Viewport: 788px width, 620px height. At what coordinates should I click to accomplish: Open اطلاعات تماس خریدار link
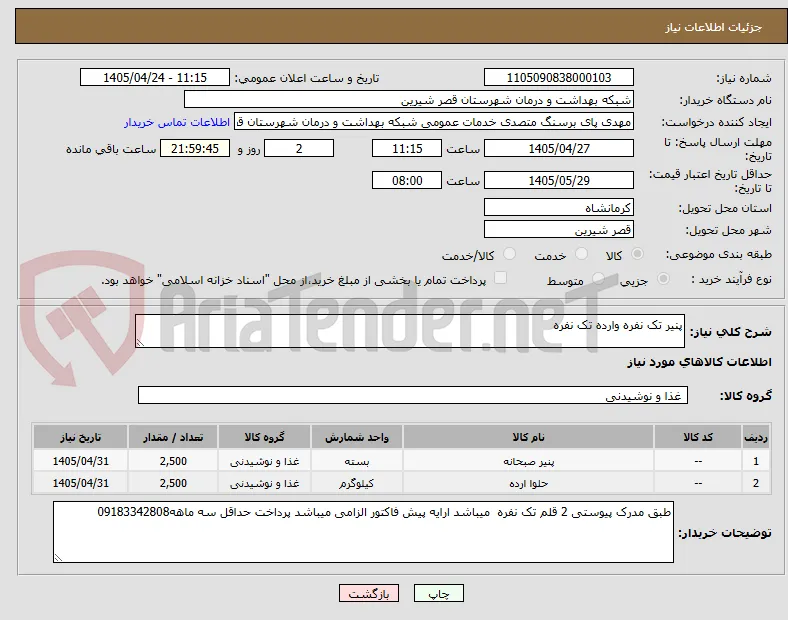pyautogui.click(x=177, y=122)
